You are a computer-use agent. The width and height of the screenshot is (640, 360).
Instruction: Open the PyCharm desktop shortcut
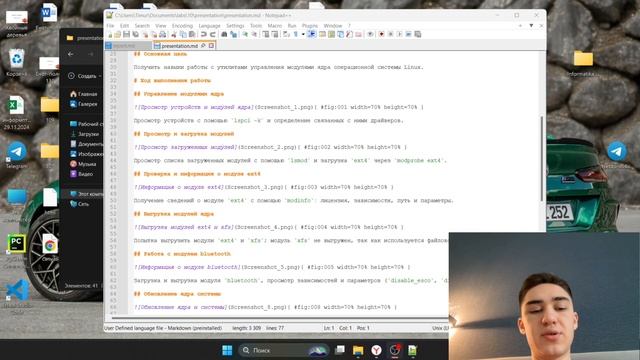pos(16,244)
